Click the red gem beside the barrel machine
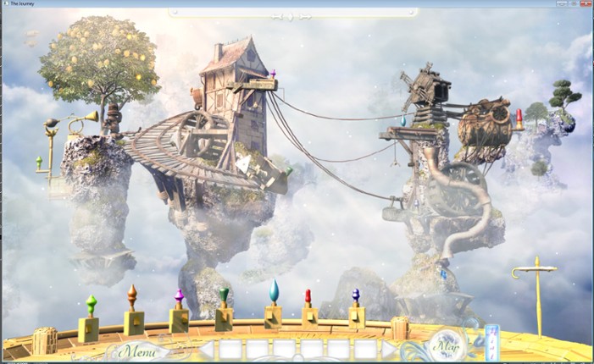 pyautogui.click(x=519, y=114)
